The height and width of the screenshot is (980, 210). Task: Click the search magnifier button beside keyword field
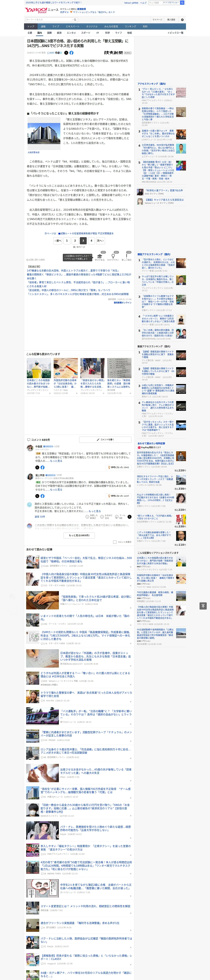[x=75, y=20]
